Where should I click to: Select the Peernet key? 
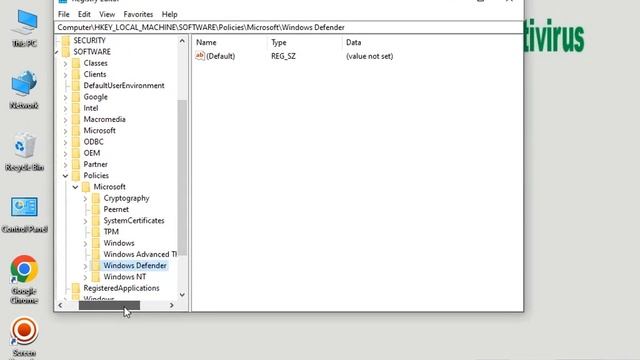pyautogui.click(x=116, y=209)
